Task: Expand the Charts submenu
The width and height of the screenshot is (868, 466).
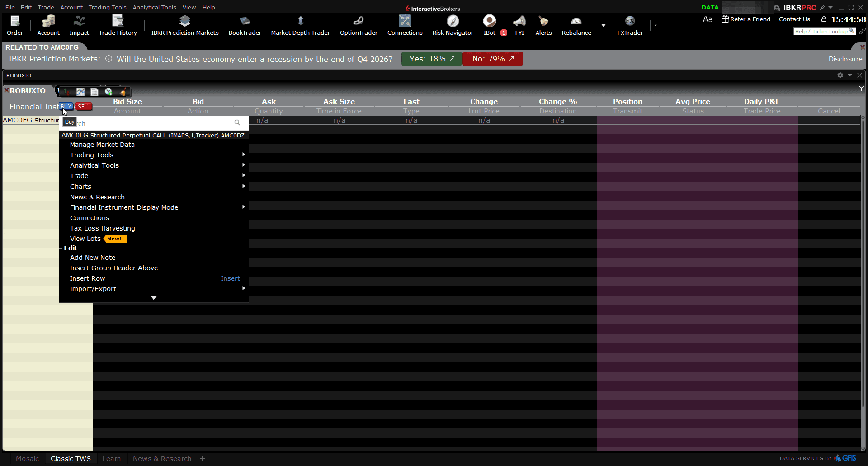Action: click(154, 187)
